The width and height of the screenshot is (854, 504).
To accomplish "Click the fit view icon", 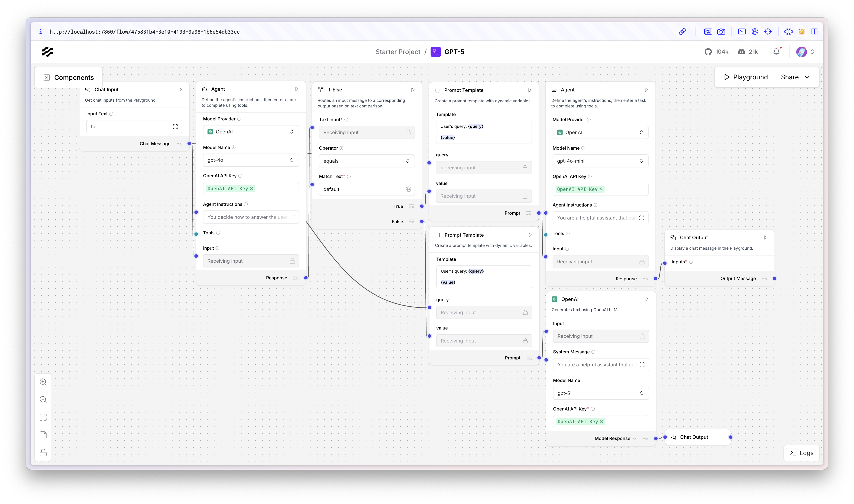I will [x=43, y=417].
